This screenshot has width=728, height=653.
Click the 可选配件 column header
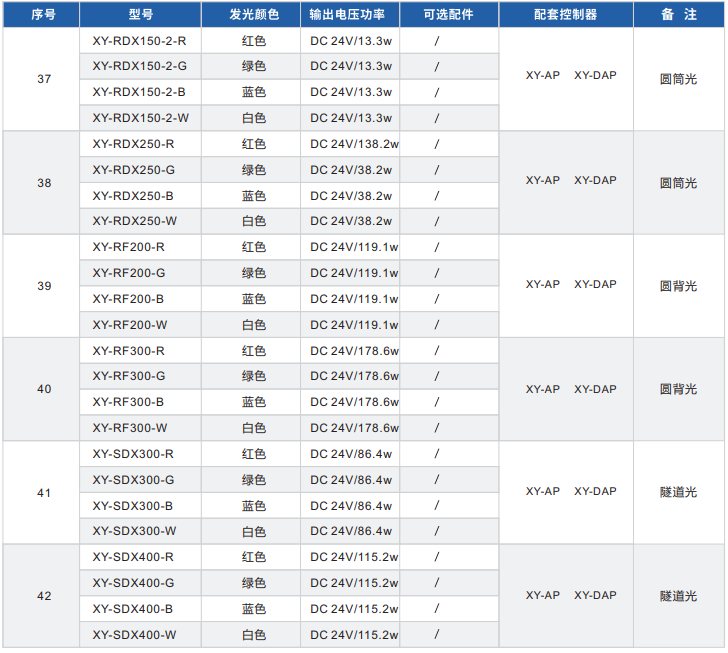coord(448,15)
